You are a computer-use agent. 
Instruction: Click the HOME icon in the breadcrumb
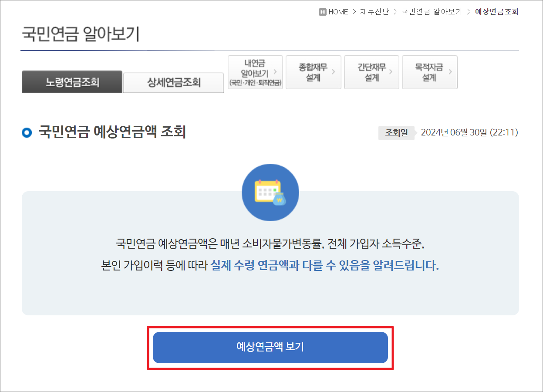(322, 12)
